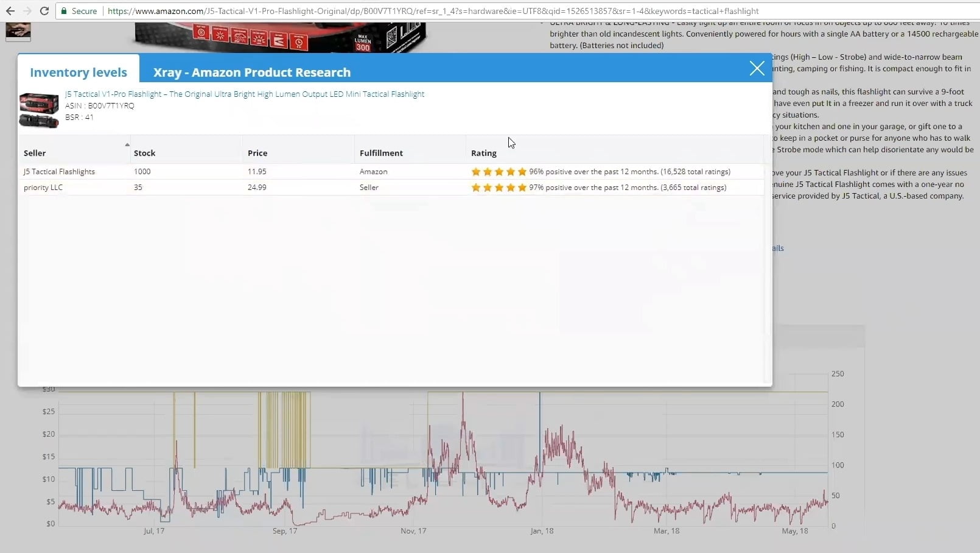Viewport: 980px width, 553px height.
Task: Close the Inventory levels popup
Action: click(757, 68)
